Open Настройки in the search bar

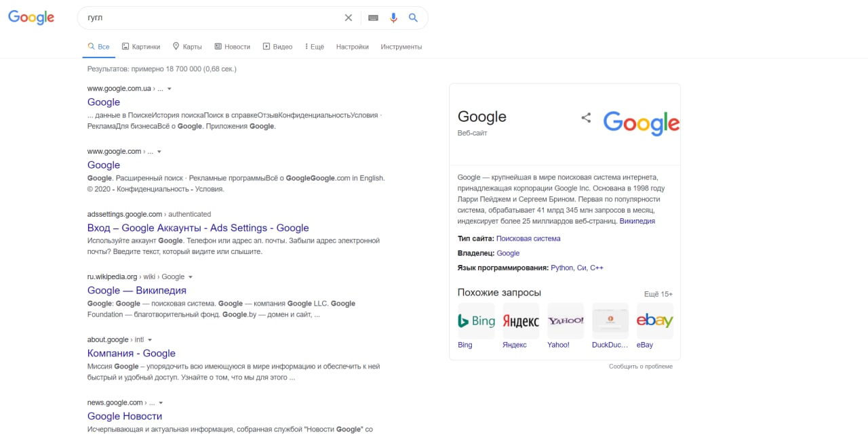(352, 47)
